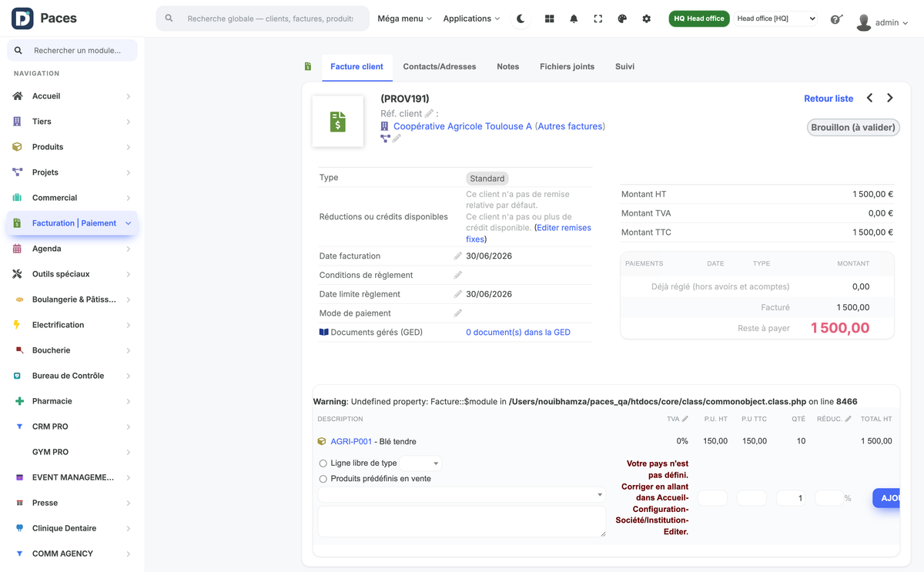Screen dimensions: 924x572
Task: Click the invoice document thumbnail
Action: (338, 122)
